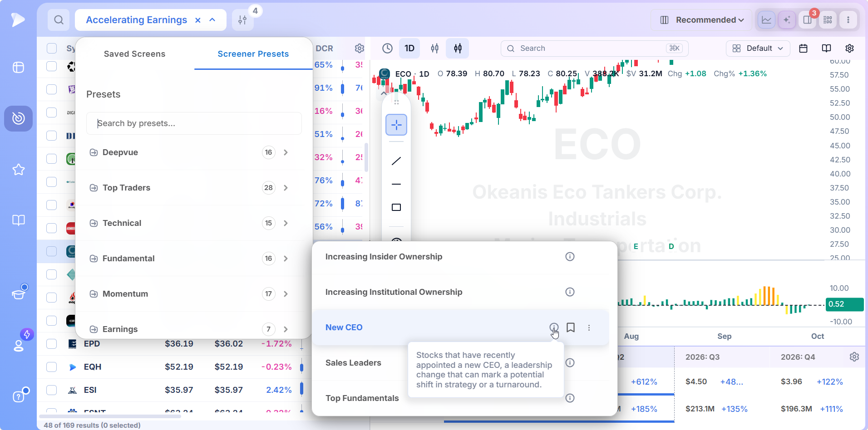Image resolution: width=868 pixels, height=430 pixels.
Task: Switch to the Saved Screens tab
Action: coord(134,54)
